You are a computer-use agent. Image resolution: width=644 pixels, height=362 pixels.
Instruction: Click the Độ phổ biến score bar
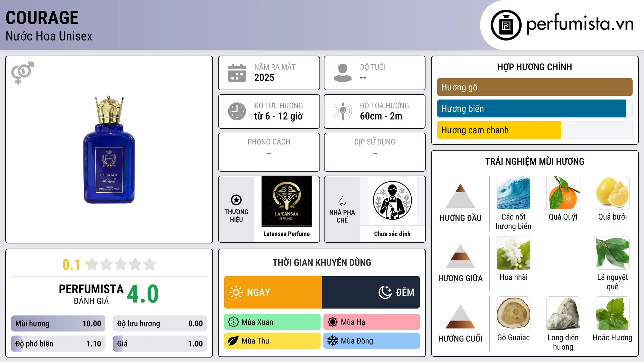tap(58, 343)
